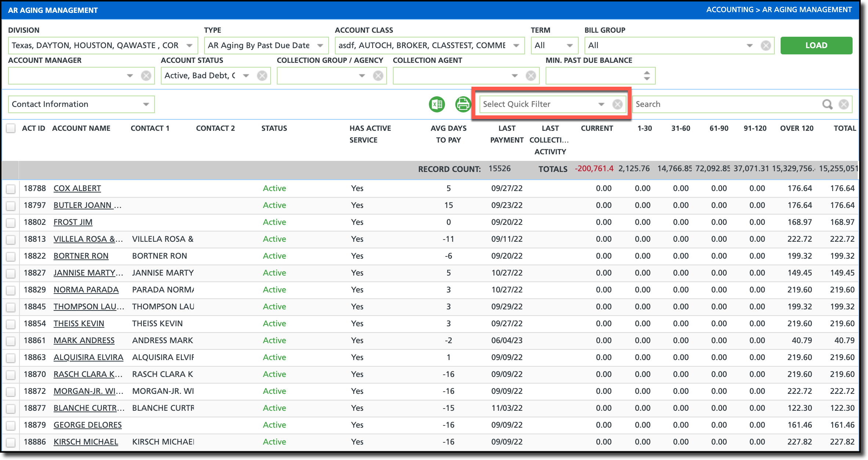Screen dimensions: 868x460
Task: Clear the Bill Group field
Action: 766,46
